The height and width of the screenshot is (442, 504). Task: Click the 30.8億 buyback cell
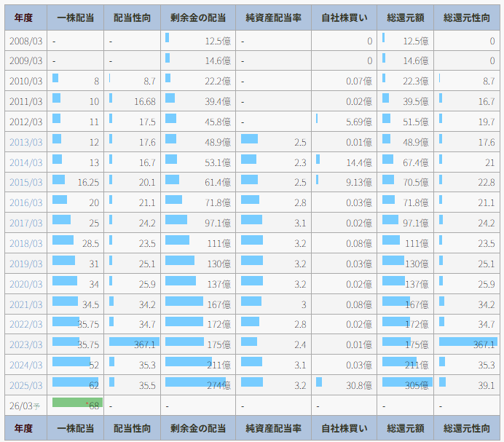pos(357,385)
